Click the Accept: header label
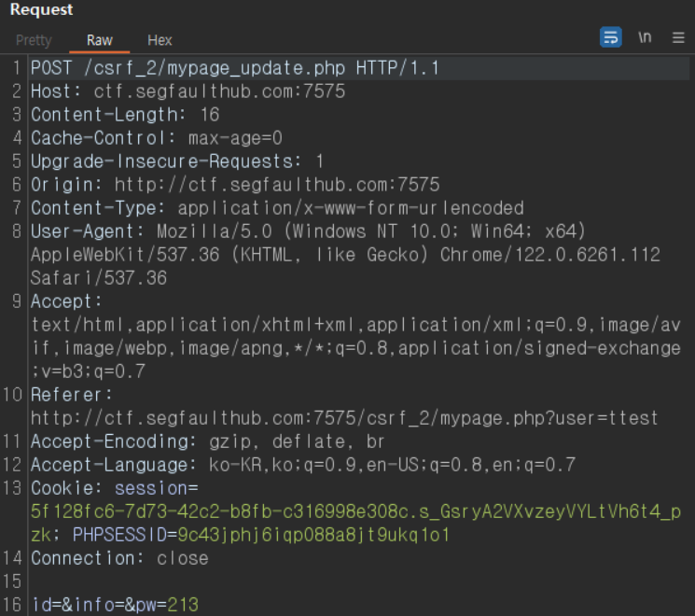This screenshot has height=616, width=695. pyautogui.click(x=66, y=302)
